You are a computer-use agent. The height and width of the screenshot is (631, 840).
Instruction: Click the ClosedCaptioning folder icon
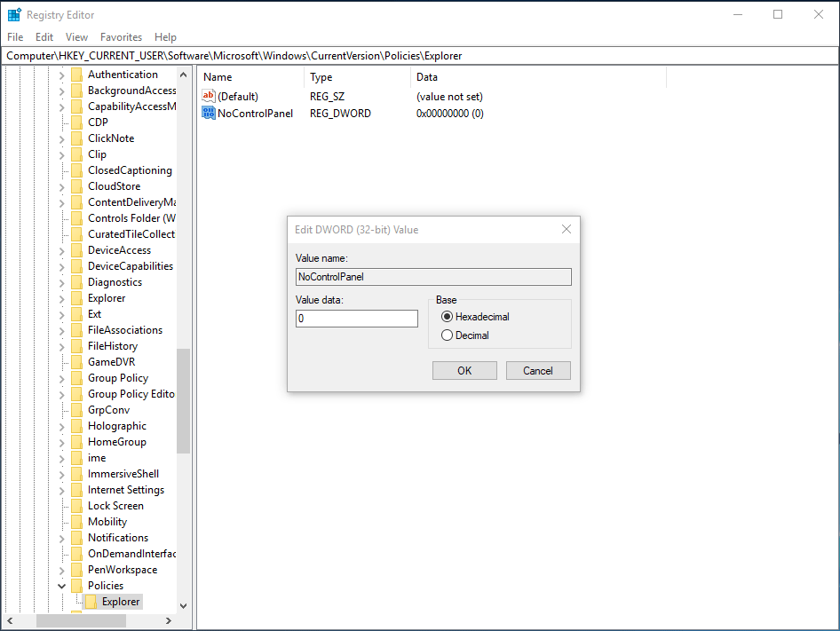[77, 170]
